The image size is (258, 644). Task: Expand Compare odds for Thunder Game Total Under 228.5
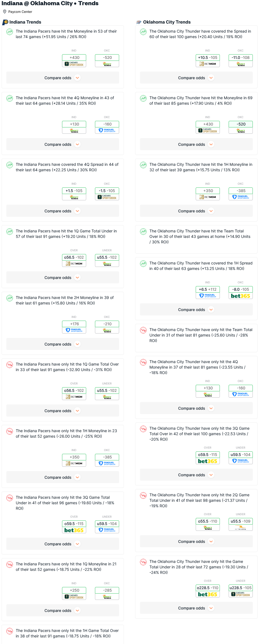click(196, 608)
